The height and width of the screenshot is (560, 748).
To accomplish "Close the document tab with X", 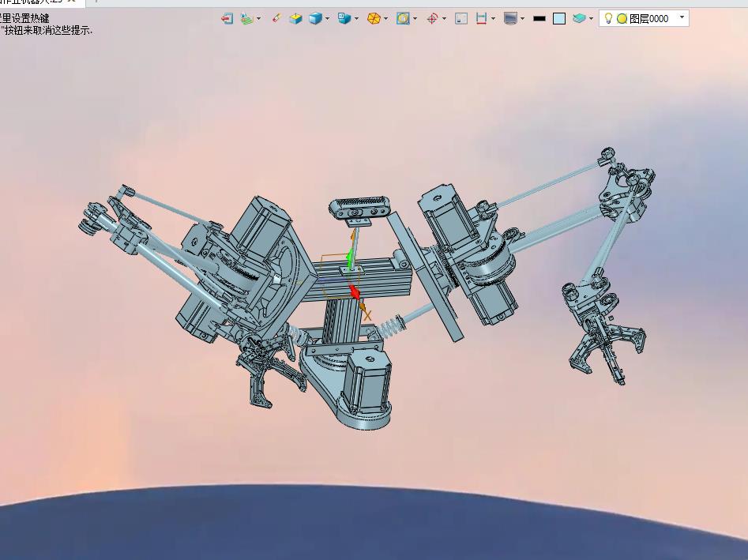I will coord(72,2).
